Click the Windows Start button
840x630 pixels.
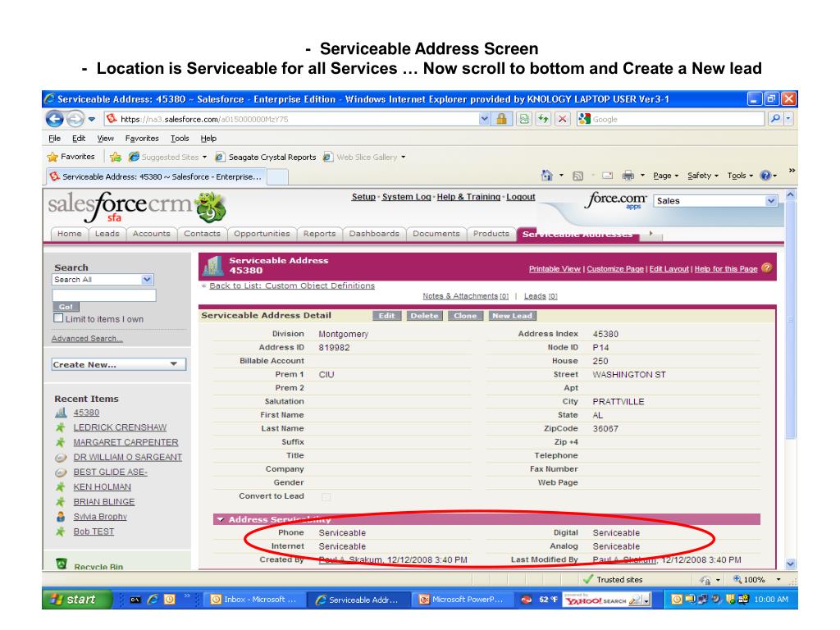click(x=76, y=600)
